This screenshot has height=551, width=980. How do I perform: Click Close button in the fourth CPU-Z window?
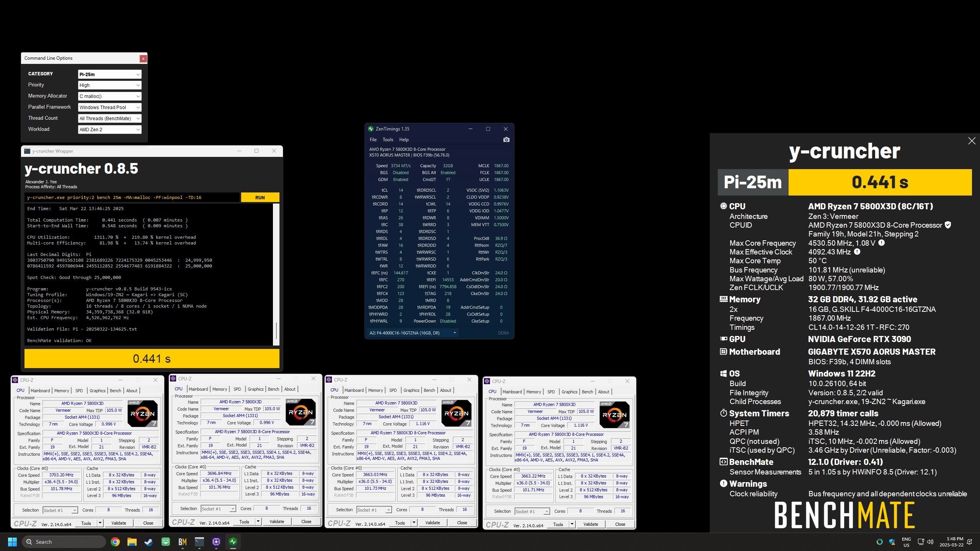point(620,524)
